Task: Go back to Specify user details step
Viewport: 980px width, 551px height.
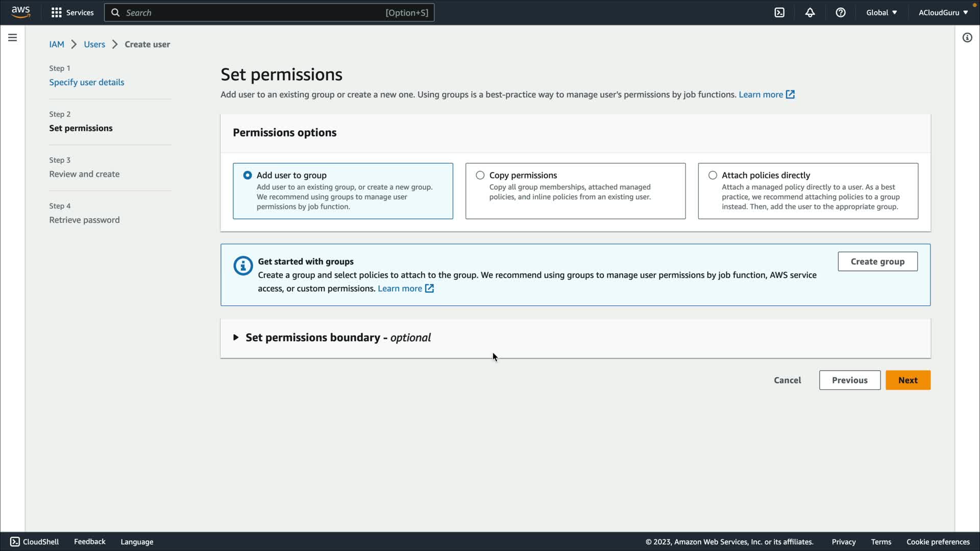Action: click(87, 82)
